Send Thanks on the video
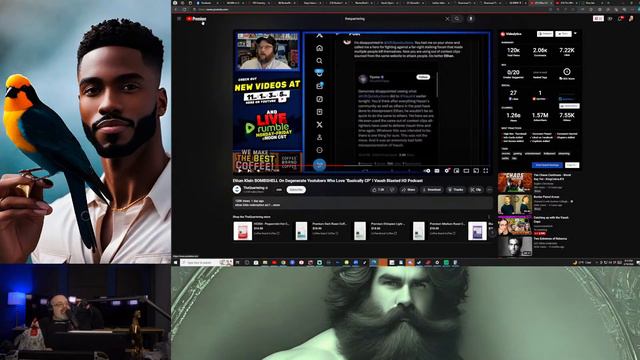This screenshot has height=360, width=640. [x=456, y=190]
